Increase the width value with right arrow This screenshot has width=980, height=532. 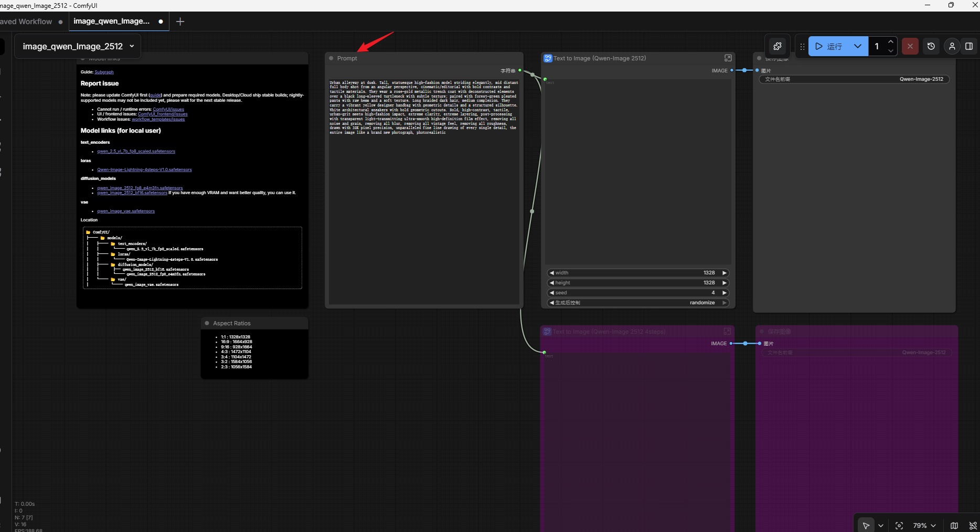[x=725, y=273]
